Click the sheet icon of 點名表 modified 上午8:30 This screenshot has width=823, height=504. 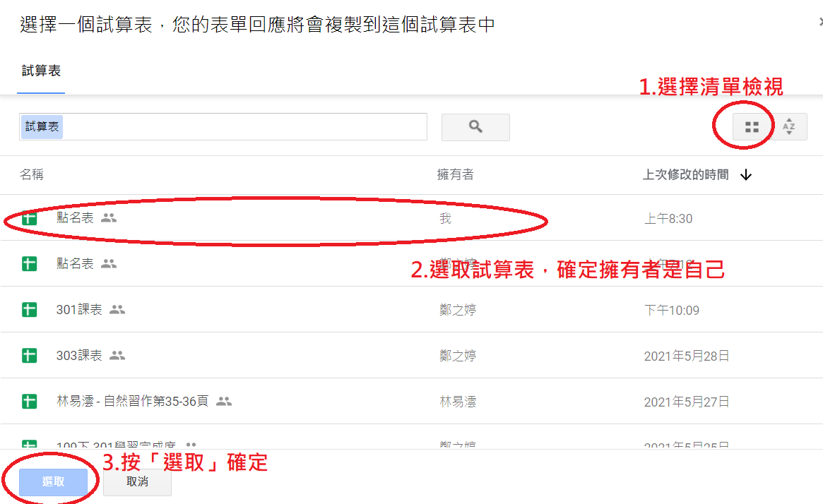30,217
